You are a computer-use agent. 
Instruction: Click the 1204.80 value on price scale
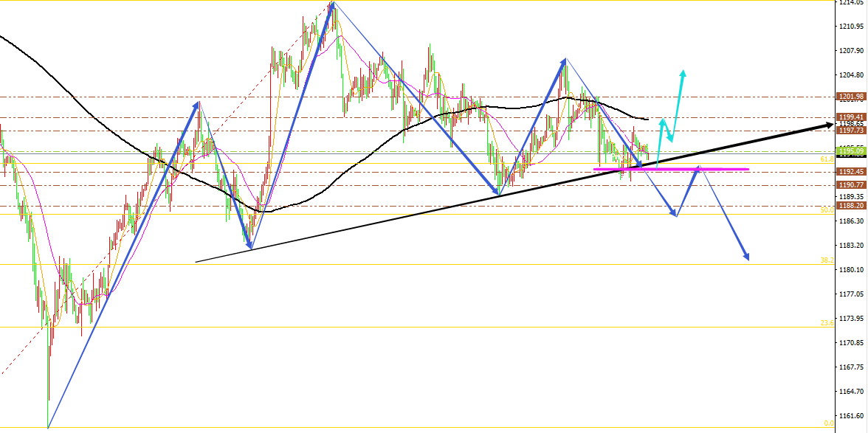(852, 75)
